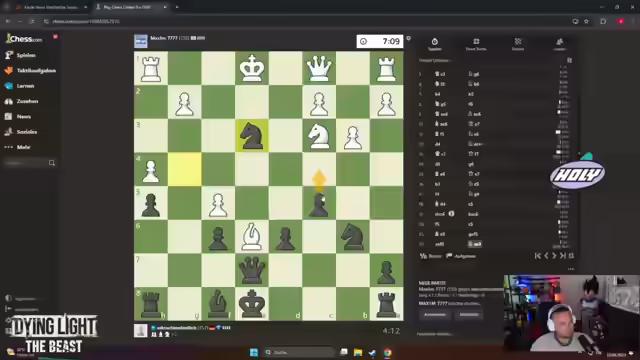Open Lernen in the sidebar
Image resolution: width=640 pixels, height=360 pixels.
pos(20,86)
